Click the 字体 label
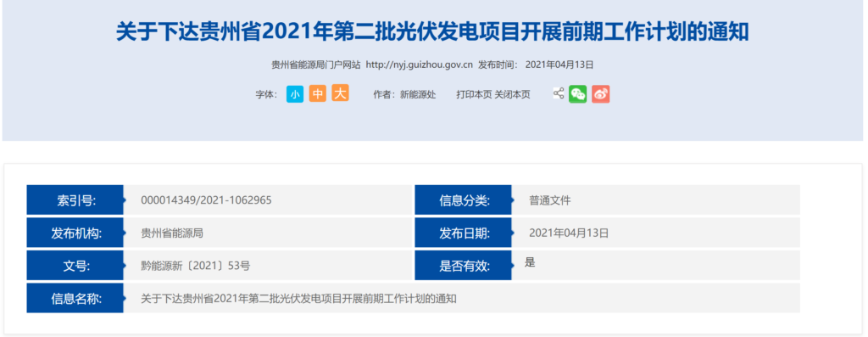Screen dimensions: 868x337 (x=266, y=95)
